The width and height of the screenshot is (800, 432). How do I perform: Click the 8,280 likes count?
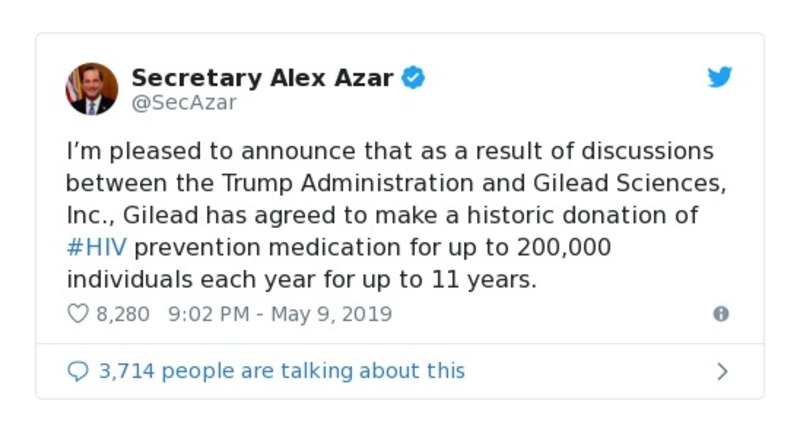point(122,314)
